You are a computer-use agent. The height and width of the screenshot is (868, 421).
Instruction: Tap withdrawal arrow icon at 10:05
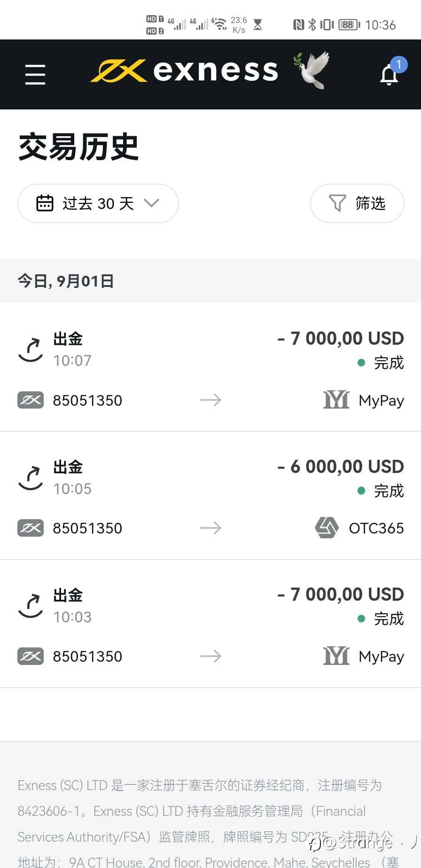tap(31, 478)
